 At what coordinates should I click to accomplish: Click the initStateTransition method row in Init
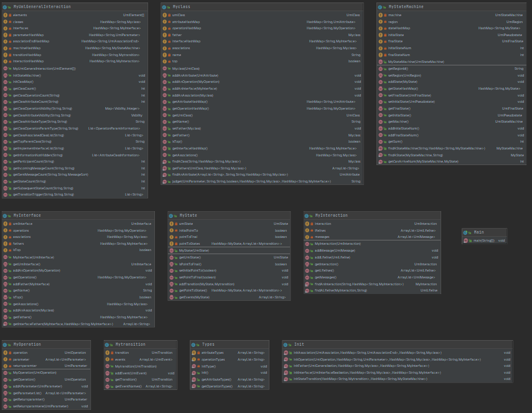(x=398, y=379)
